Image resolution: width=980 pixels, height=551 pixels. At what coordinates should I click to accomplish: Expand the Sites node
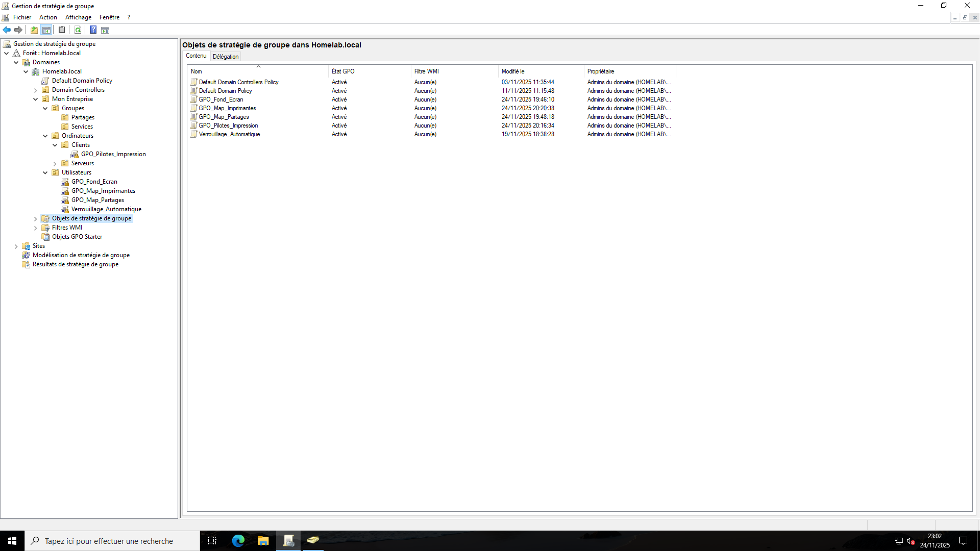click(16, 246)
